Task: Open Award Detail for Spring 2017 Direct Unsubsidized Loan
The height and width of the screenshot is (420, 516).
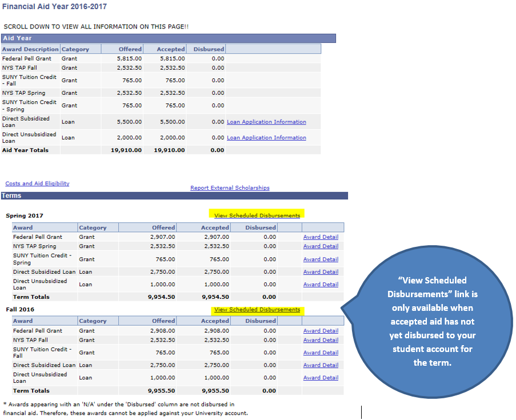Action: [x=321, y=285]
